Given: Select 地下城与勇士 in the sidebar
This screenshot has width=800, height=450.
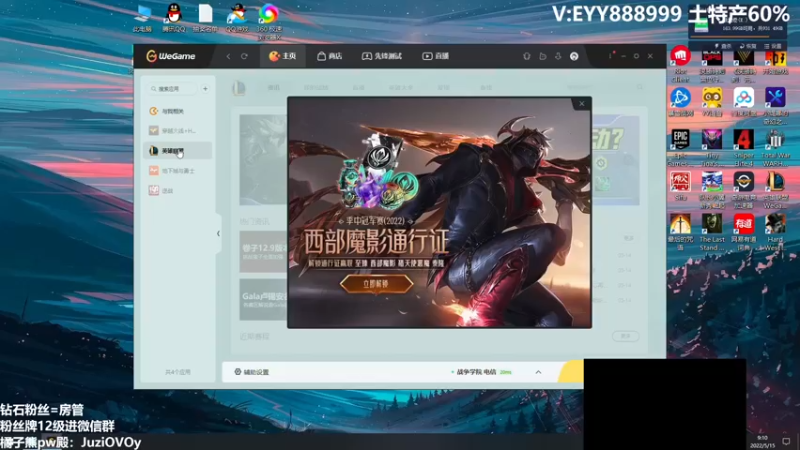Looking at the screenshot, I should (x=178, y=170).
